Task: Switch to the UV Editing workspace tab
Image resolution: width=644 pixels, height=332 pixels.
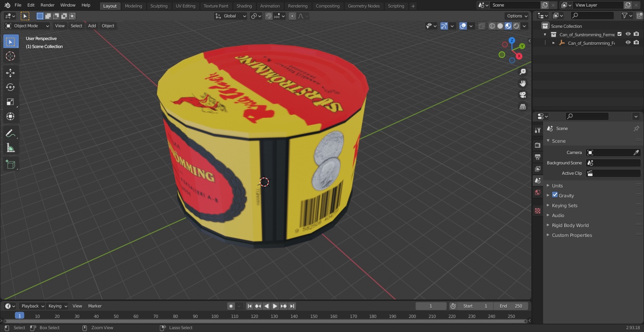Action: pos(185,6)
